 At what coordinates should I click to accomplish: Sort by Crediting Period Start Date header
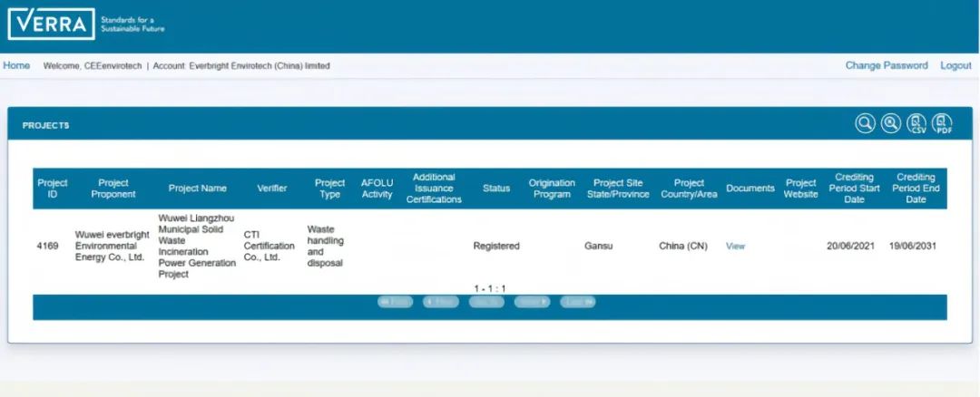coord(854,189)
